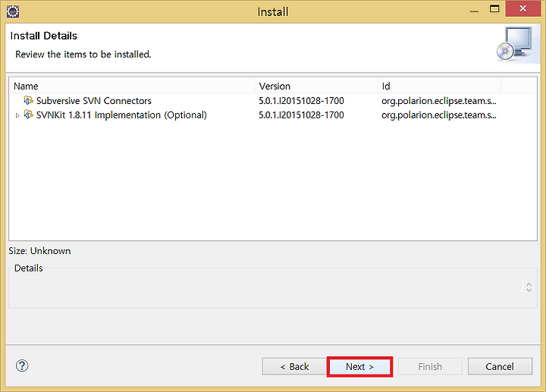Select the Subversive SVN Connectors row
546x392 pixels.
pyautogui.click(x=273, y=101)
